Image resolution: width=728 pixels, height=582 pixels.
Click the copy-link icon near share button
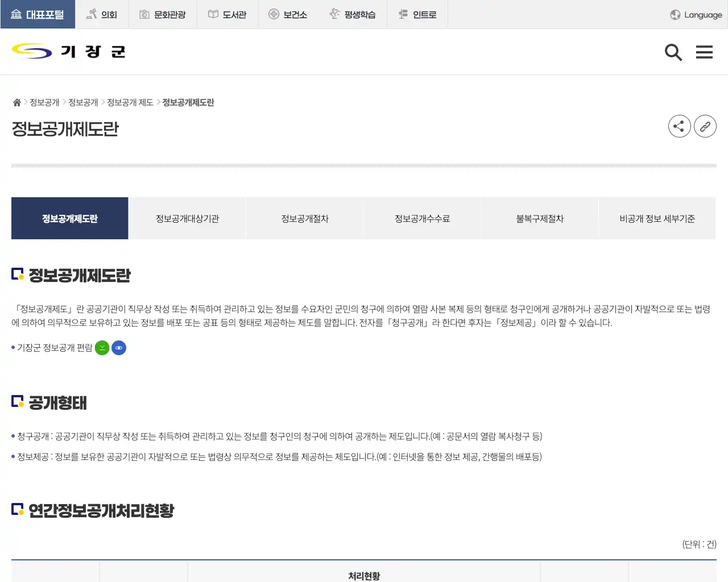click(705, 126)
